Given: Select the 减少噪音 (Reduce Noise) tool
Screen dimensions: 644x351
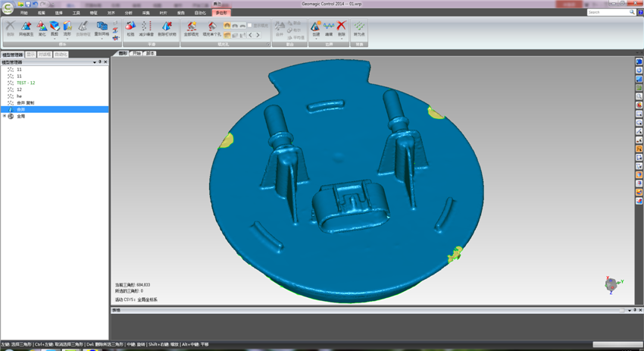Looking at the screenshot, I should click(146, 28).
